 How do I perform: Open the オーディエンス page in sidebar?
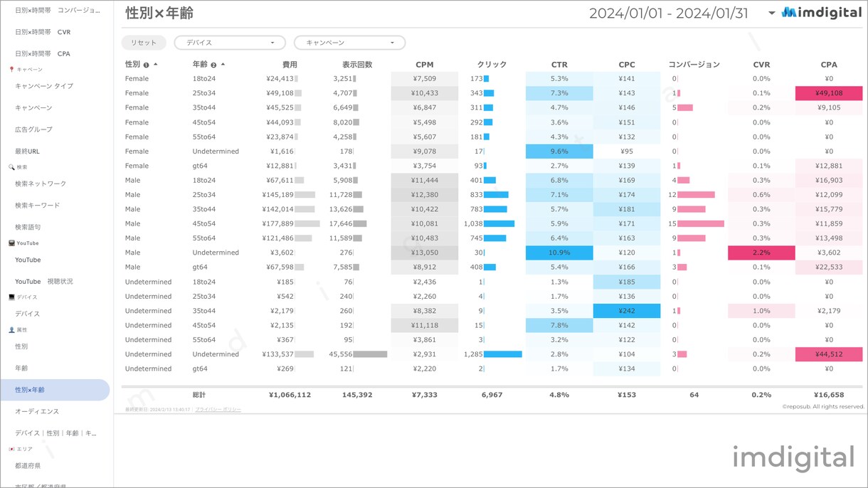click(37, 411)
